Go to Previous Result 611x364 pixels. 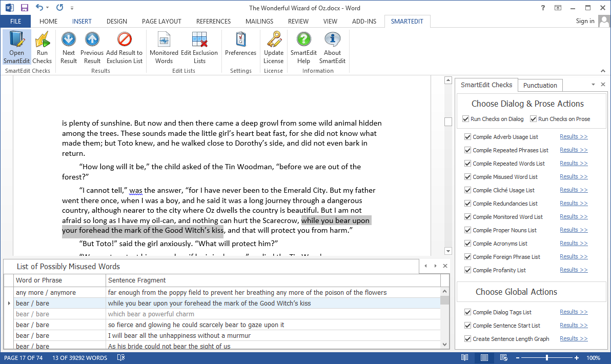click(x=92, y=48)
